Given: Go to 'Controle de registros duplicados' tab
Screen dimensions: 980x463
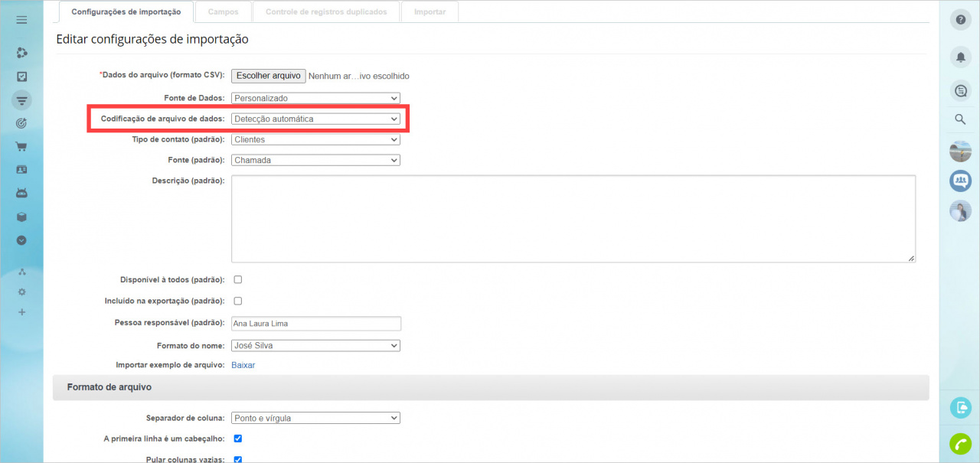Looking at the screenshot, I should pyautogui.click(x=326, y=12).
